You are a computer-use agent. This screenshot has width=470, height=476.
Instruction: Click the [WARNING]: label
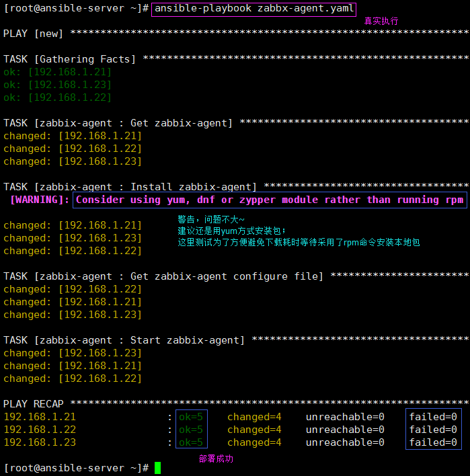coord(40,200)
